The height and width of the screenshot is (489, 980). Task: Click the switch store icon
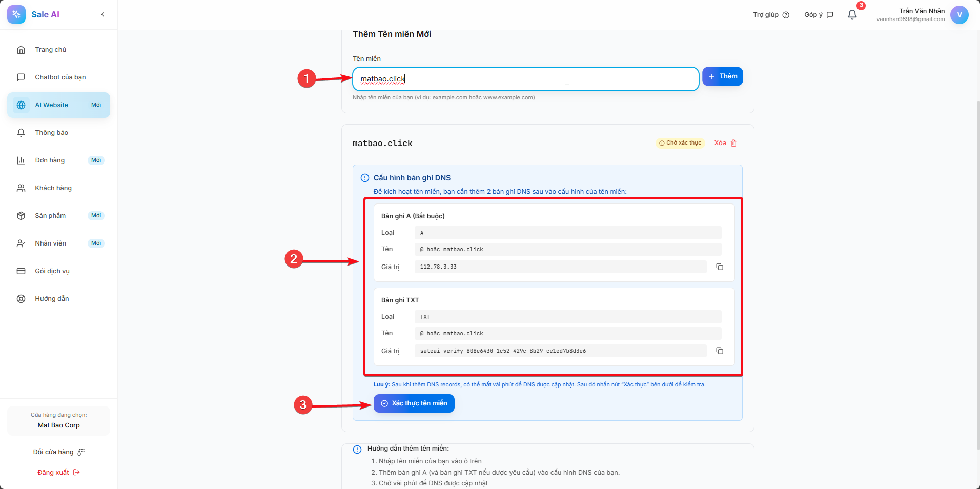[x=81, y=452]
